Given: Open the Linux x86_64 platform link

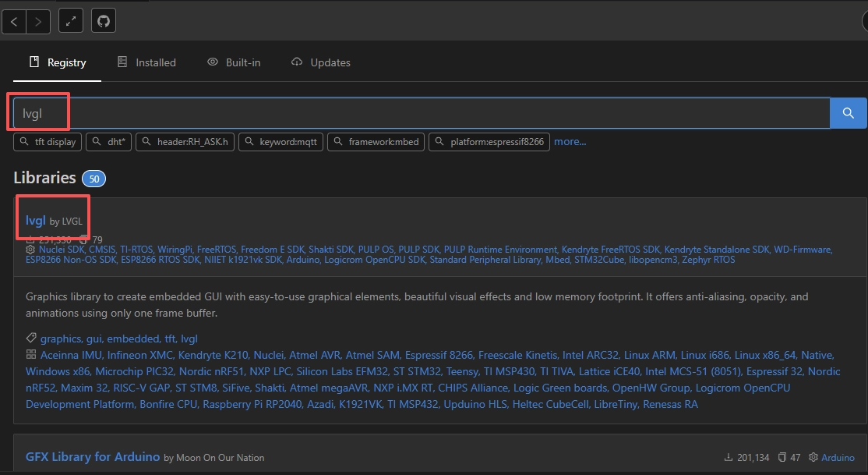Looking at the screenshot, I should point(766,356).
